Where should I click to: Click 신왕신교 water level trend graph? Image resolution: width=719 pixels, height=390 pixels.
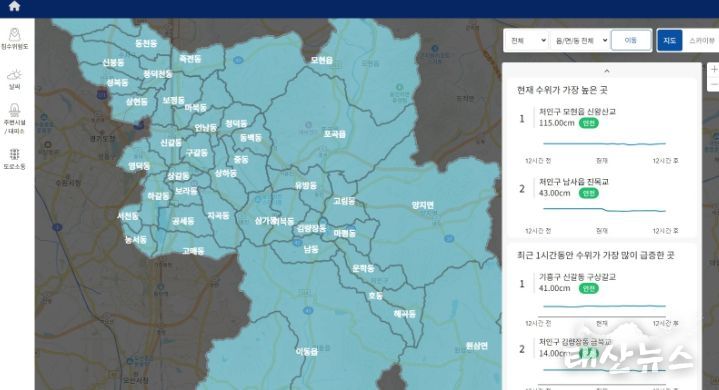tap(604, 143)
